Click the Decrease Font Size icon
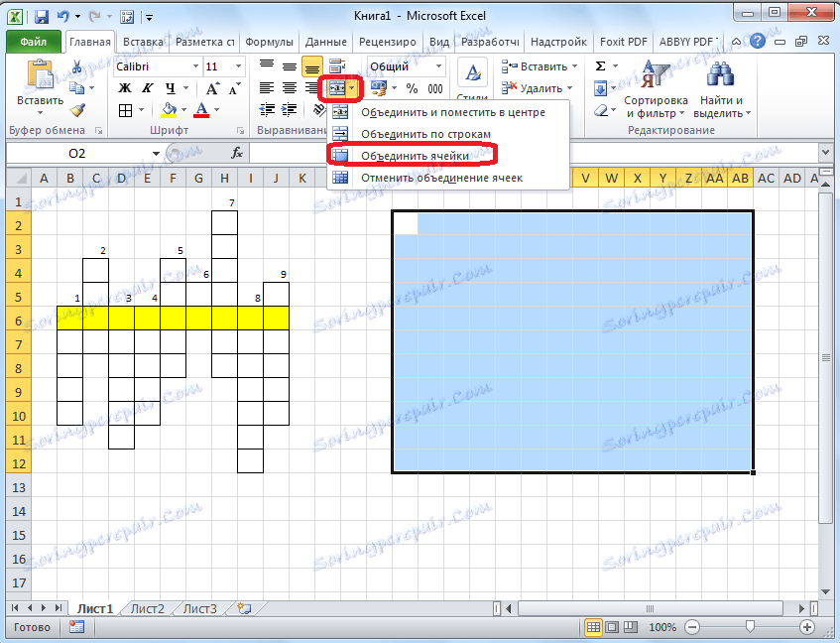This screenshot has width=840, height=643. coord(234,88)
